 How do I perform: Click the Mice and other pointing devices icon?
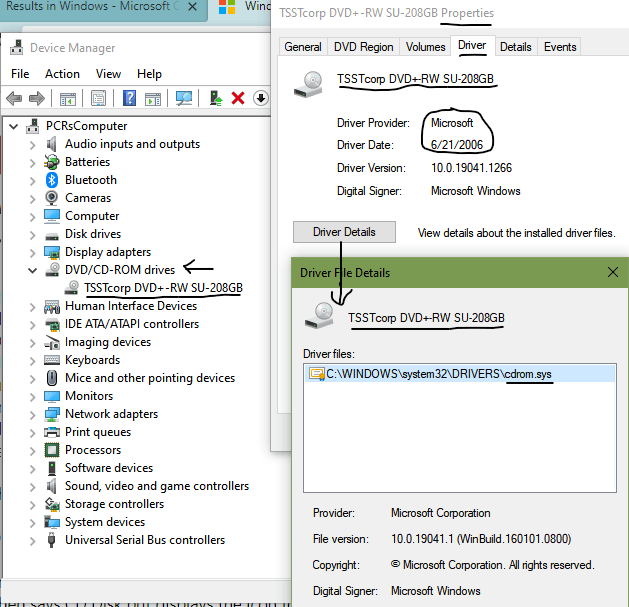coord(52,378)
